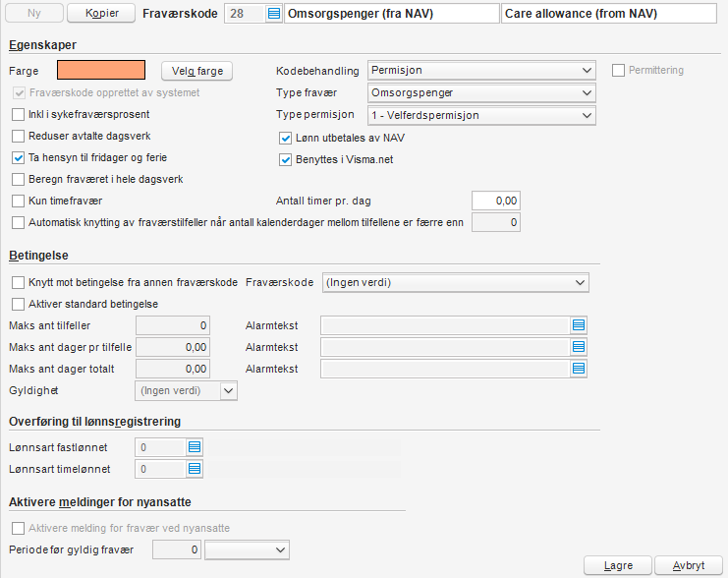Click the Kopier button

(x=101, y=13)
